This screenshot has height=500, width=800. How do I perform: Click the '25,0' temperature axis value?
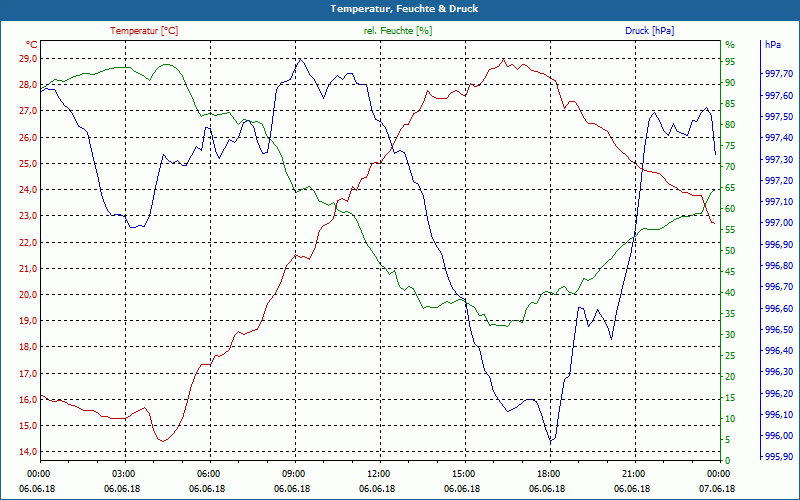(28, 163)
